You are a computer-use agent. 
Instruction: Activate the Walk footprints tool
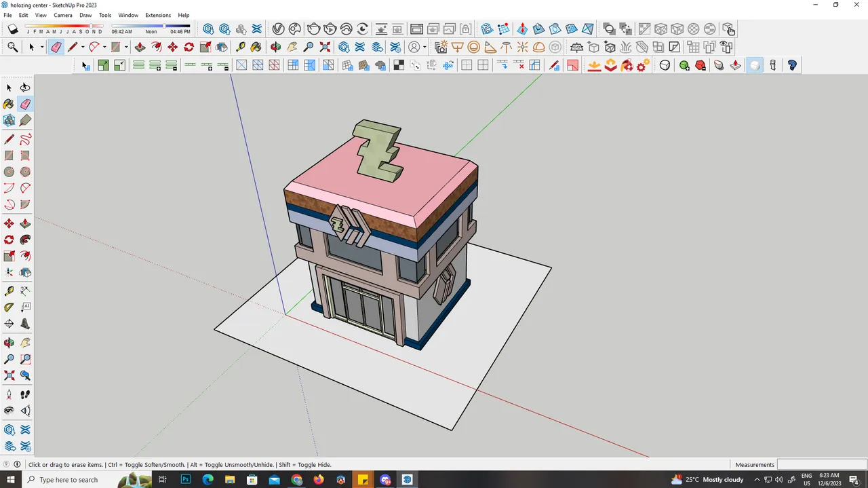pos(25,394)
